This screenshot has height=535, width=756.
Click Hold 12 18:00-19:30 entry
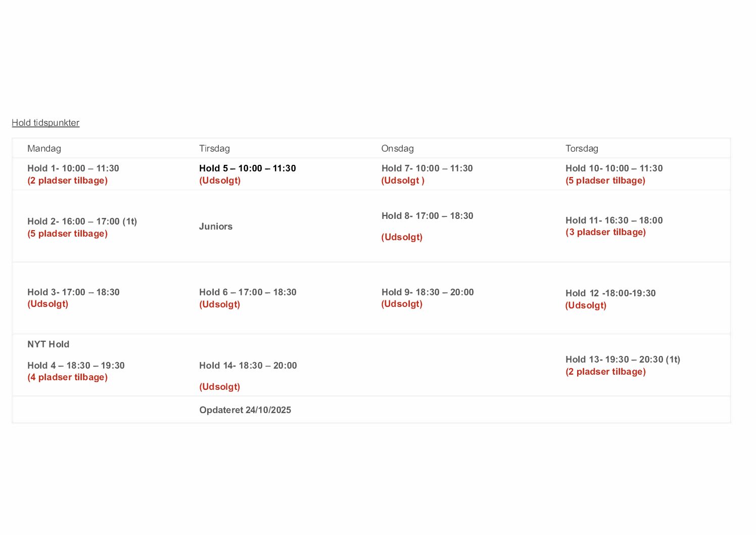610,293
